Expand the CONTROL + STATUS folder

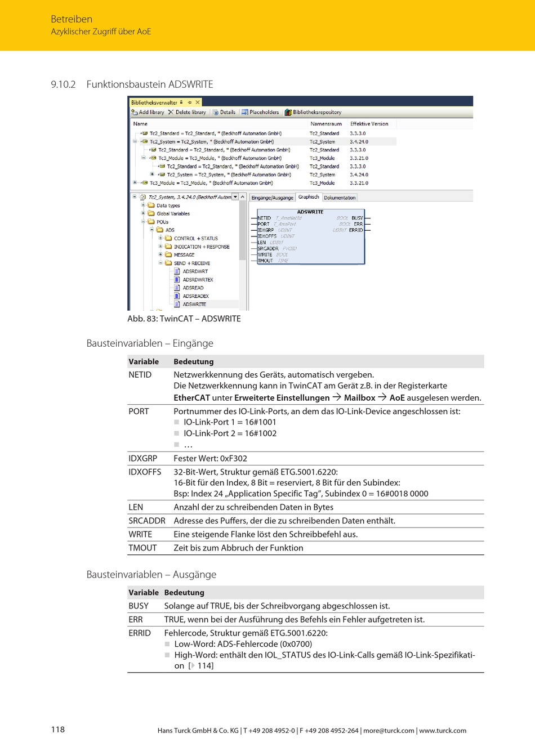point(160,238)
